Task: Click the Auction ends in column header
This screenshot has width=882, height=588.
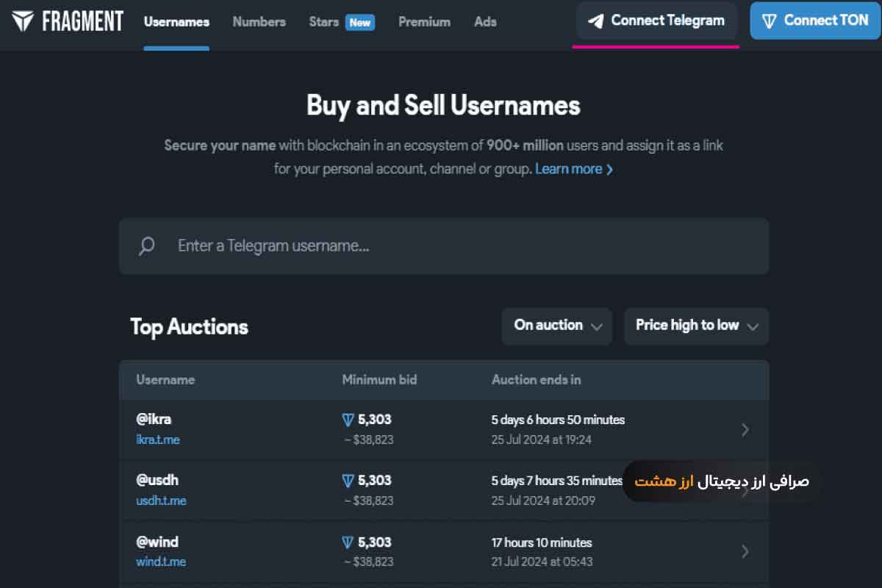Action: [537, 380]
